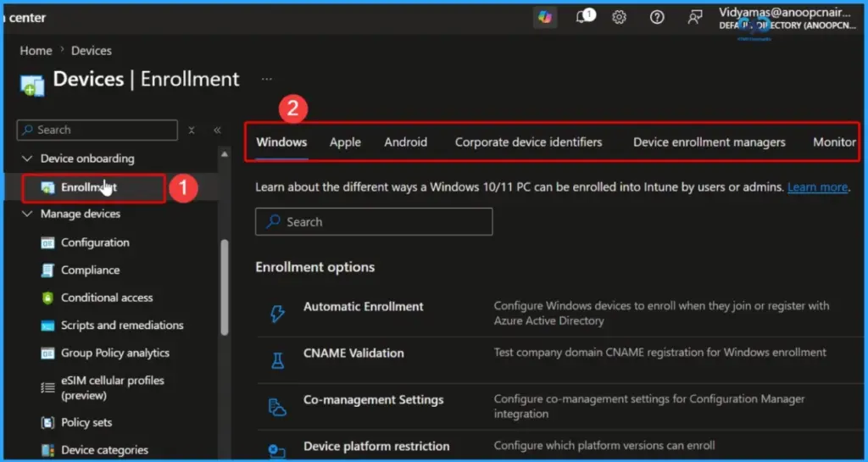Open the Learn more link
This screenshot has height=462, width=868.
(818, 187)
